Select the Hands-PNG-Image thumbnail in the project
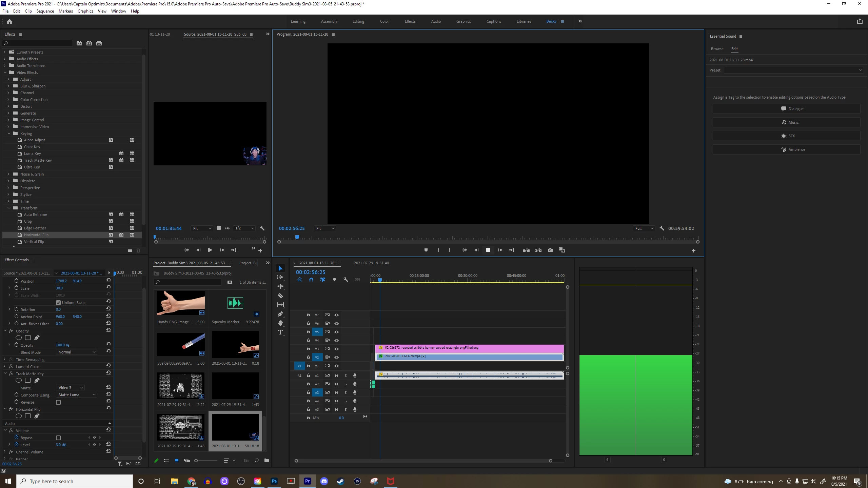 [181, 303]
